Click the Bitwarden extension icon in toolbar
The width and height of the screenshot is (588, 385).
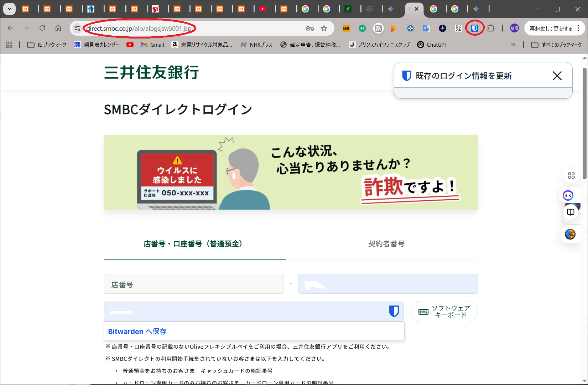point(474,28)
